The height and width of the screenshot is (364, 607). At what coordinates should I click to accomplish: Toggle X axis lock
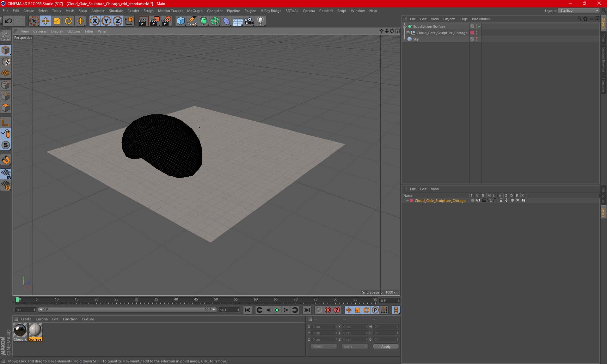click(95, 21)
